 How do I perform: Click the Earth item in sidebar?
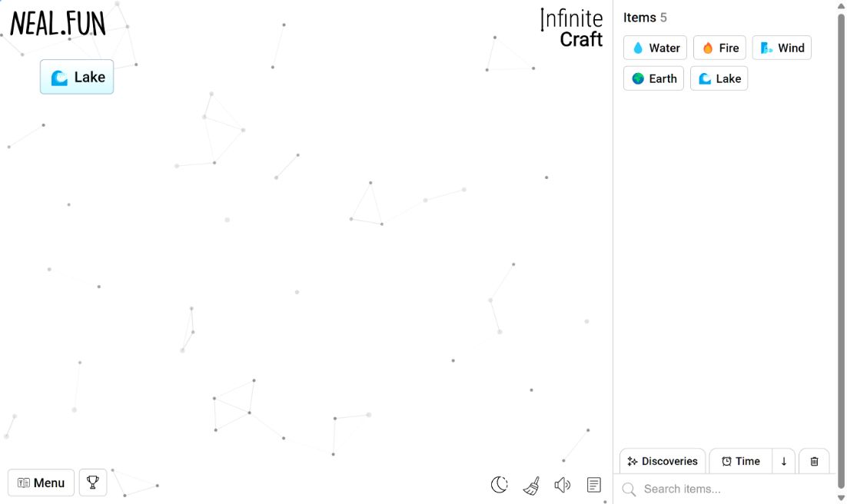click(653, 78)
